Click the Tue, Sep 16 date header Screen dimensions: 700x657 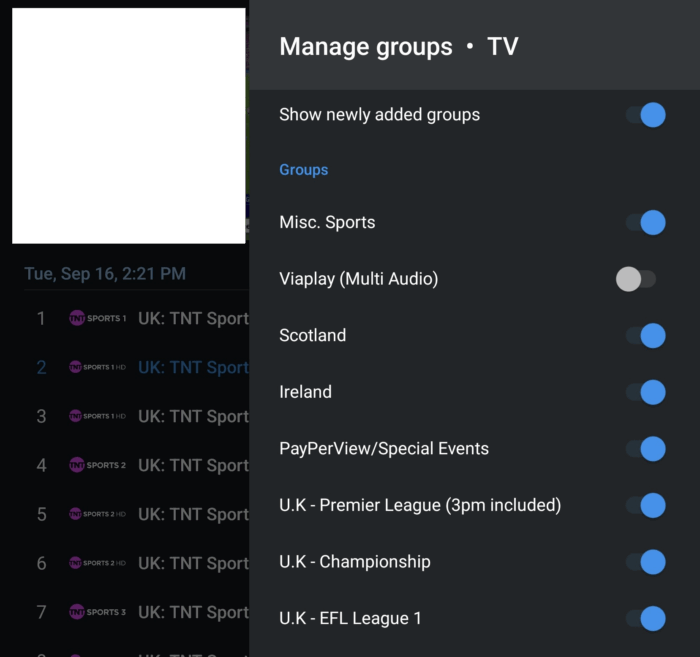click(x=105, y=273)
